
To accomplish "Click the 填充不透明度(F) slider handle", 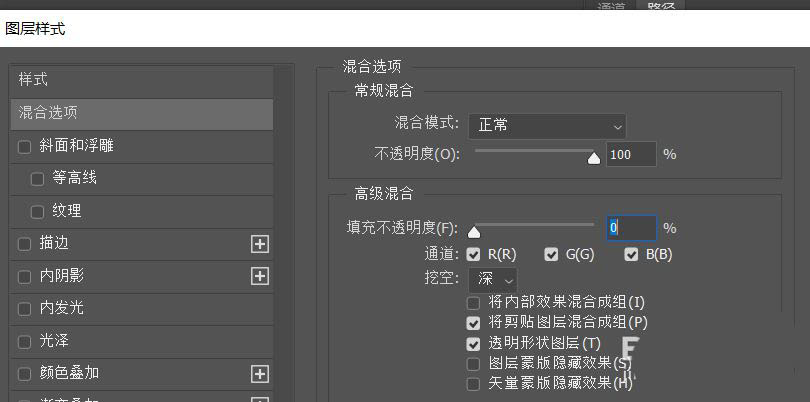I will 474,232.
